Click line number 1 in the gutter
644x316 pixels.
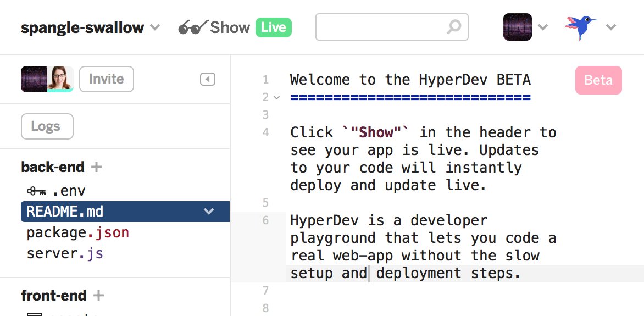point(266,80)
